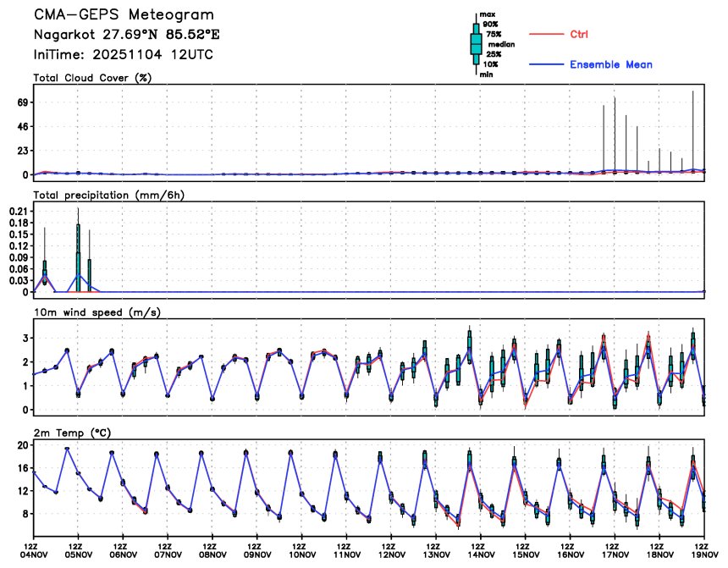Click the 25% label in legend

494,54
